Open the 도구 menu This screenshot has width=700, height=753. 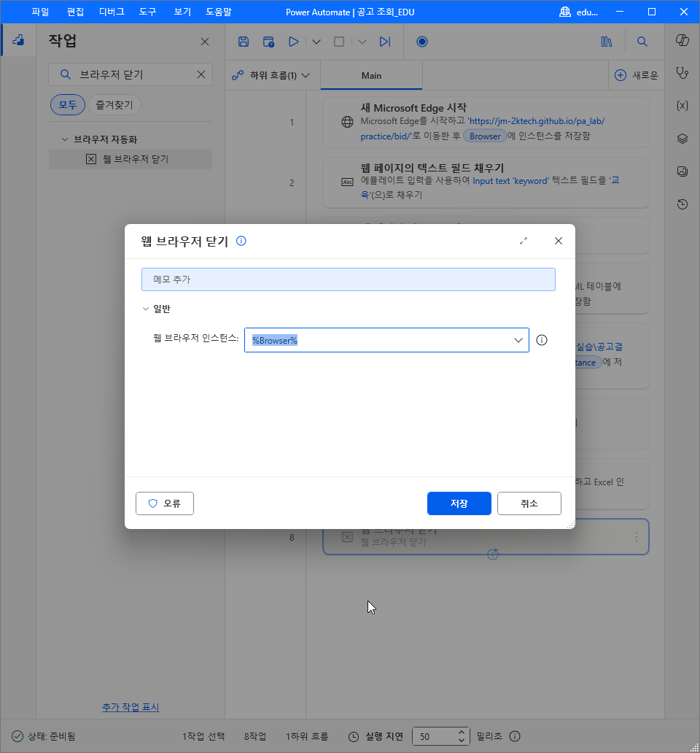click(x=148, y=12)
